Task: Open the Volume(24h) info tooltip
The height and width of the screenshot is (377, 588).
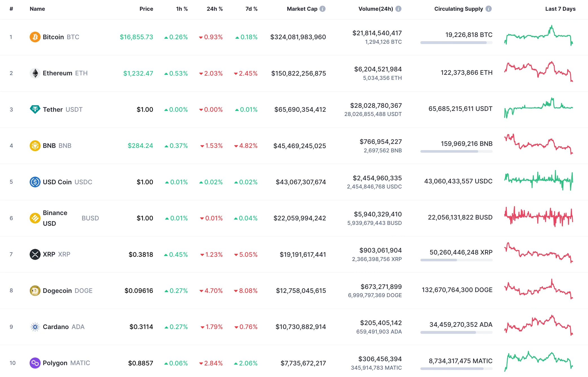Action: pos(398,8)
